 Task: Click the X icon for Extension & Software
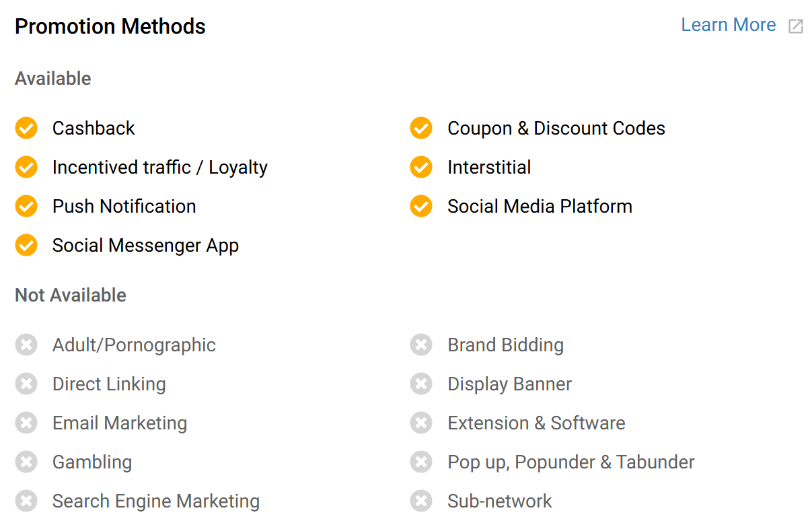tap(421, 423)
